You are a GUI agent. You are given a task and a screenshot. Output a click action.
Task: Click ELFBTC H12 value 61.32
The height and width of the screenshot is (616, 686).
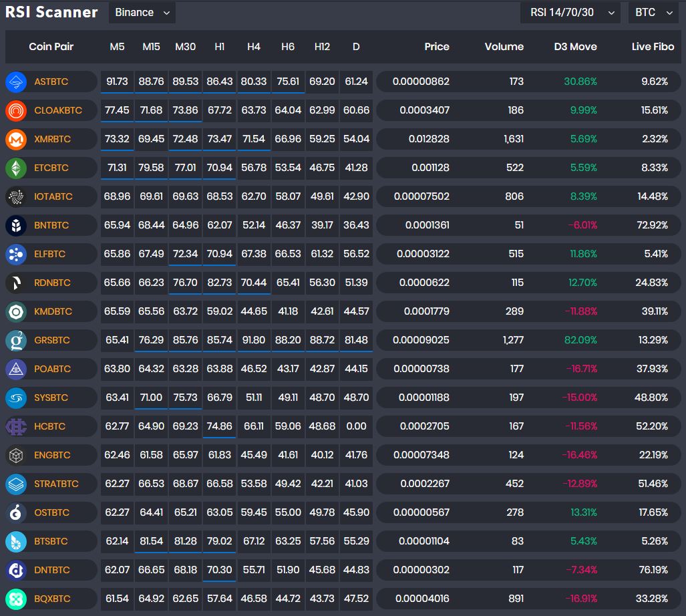[322, 254]
